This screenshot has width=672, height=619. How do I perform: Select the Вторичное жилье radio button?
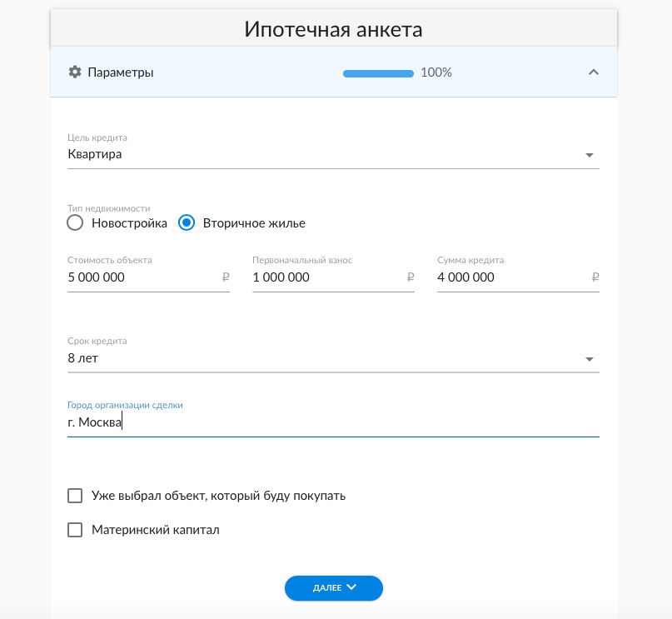[187, 223]
